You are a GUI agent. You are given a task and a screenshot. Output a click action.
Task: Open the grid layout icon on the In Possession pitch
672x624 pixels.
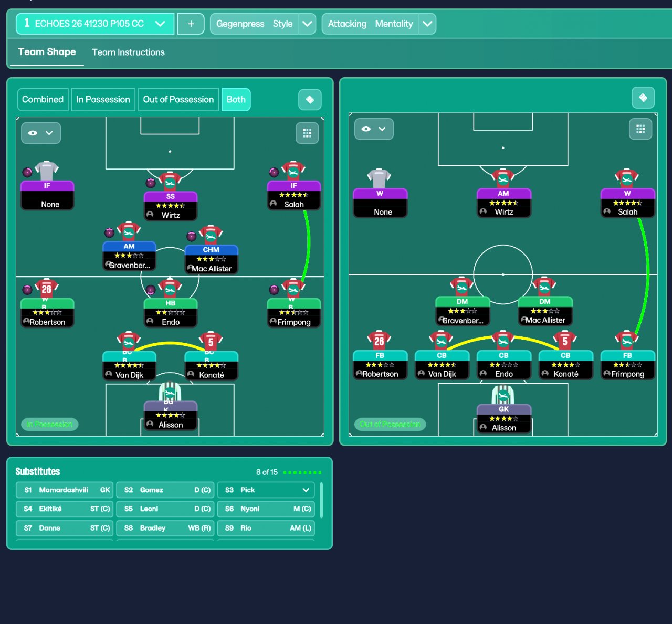click(307, 133)
